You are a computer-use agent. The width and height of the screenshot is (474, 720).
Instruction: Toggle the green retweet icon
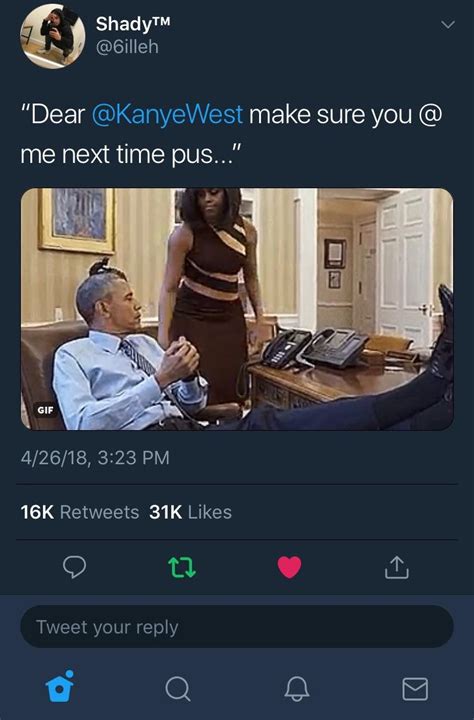click(182, 567)
